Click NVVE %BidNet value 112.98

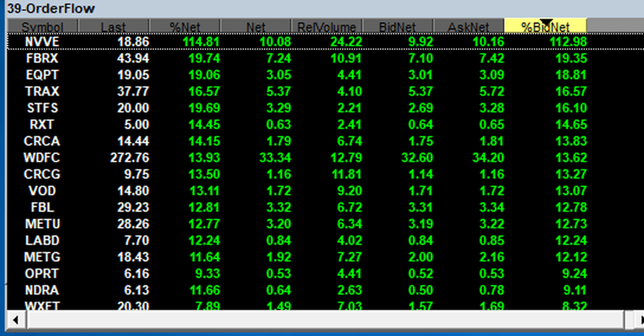pyautogui.click(x=568, y=42)
